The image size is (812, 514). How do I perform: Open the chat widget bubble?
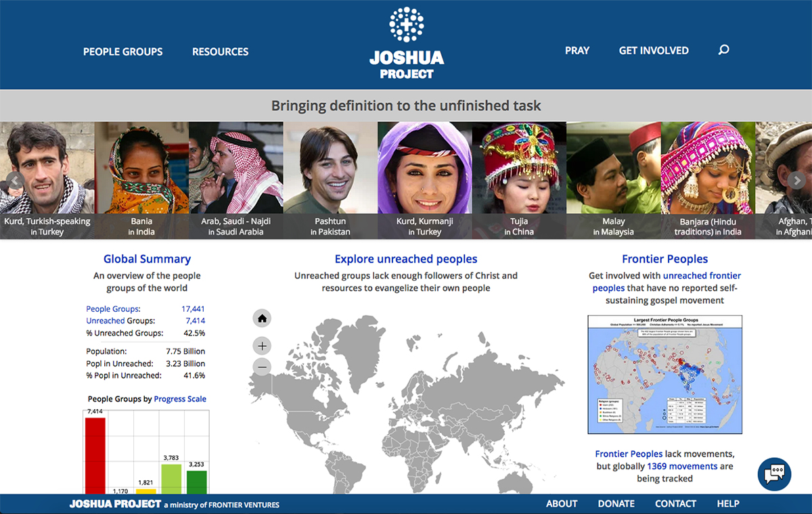(774, 474)
